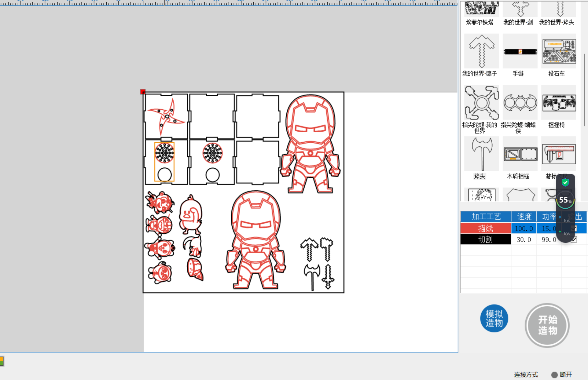The height and width of the screenshot is (380, 588).
Task: Toggle output checkbox for 切割 row
Action: point(574,239)
